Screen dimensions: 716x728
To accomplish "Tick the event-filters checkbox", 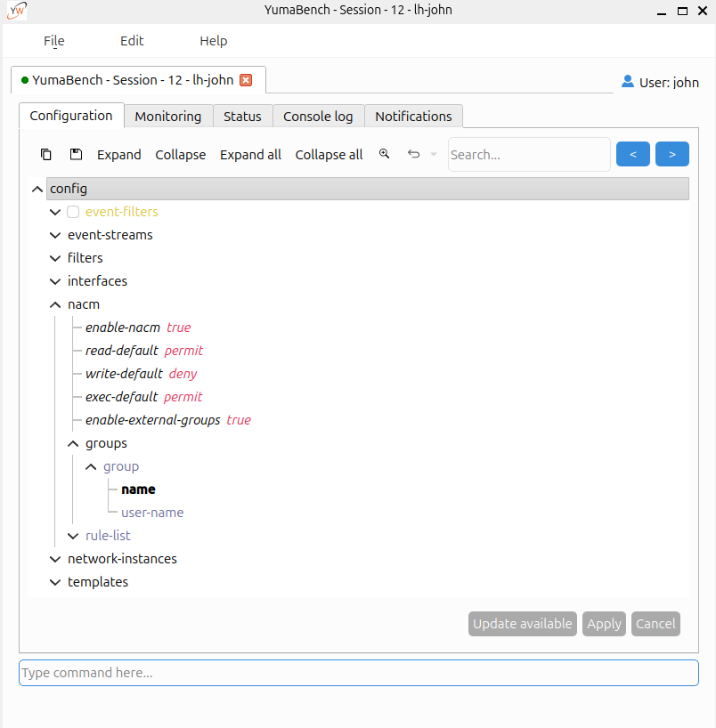I will [73, 212].
